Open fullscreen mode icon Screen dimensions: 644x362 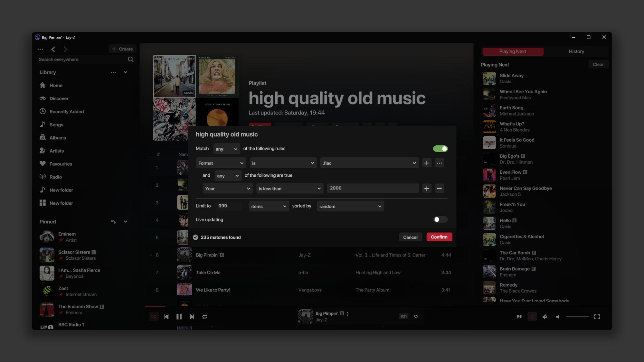tap(597, 317)
